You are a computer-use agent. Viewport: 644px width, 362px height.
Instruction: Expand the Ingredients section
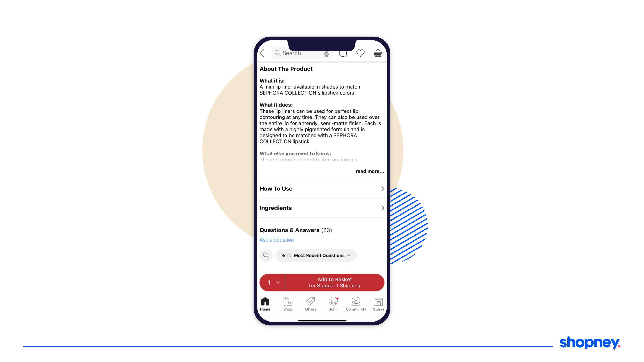coord(322,208)
